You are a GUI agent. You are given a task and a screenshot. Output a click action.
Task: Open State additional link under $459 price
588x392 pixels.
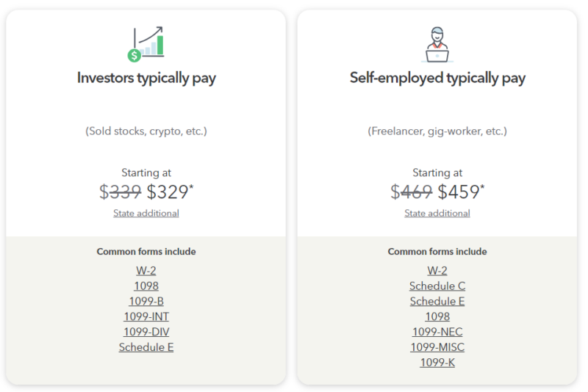click(x=437, y=213)
